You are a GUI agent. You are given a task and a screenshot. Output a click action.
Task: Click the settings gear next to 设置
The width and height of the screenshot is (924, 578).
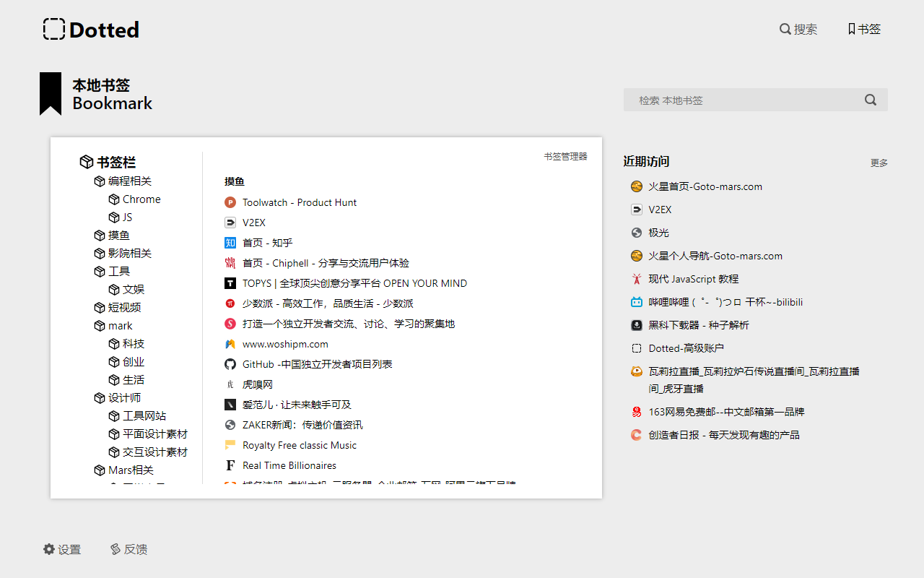(x=48, y=549)
